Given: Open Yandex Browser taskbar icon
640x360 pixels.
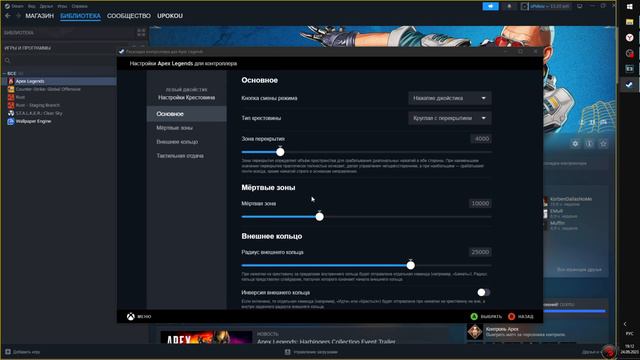Looking at the screenshot, I should (x=629, y=38).
